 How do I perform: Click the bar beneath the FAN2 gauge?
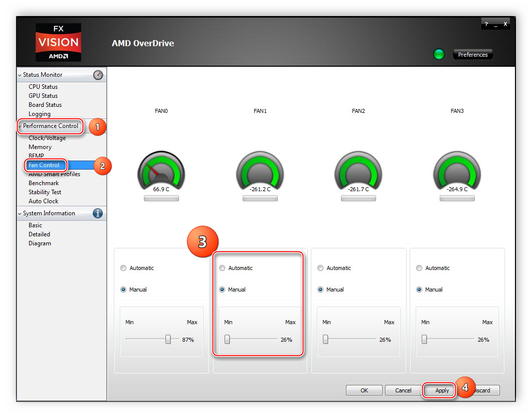coord(358,198)
